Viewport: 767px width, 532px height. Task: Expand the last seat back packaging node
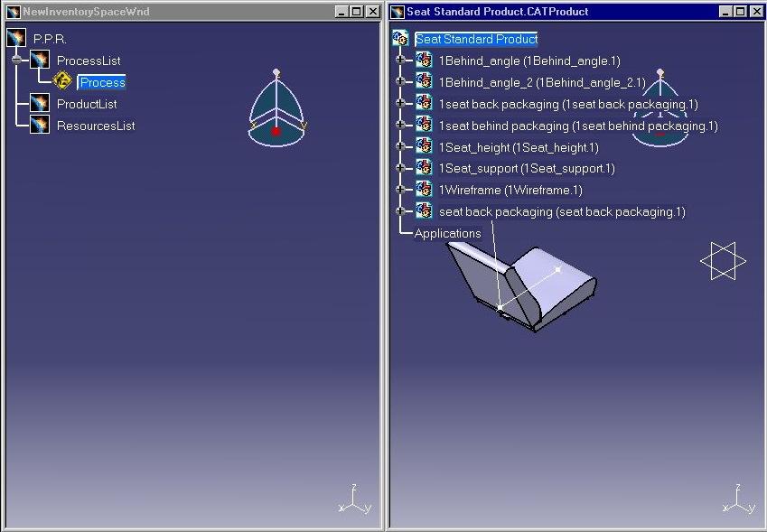pyautogui.click(x=400, y=210)
